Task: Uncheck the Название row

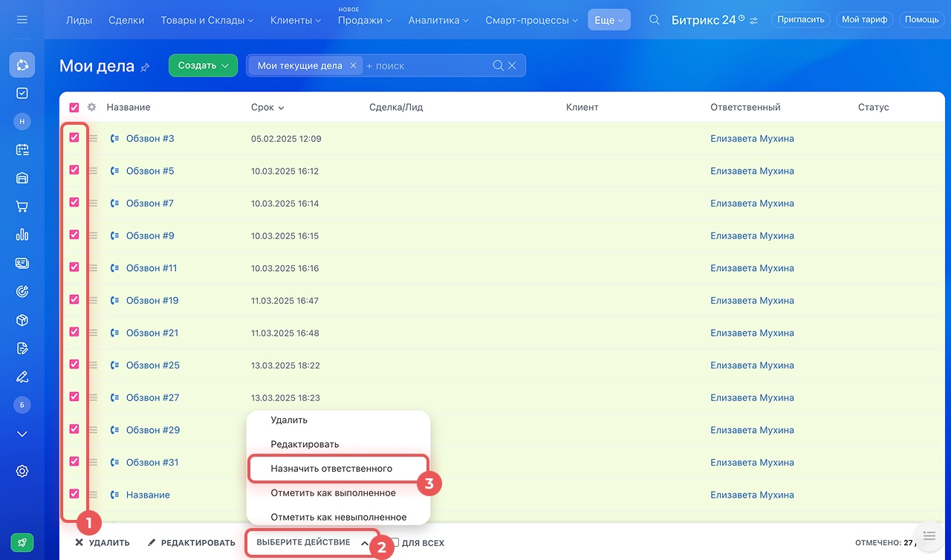Action: pyautogui.click(x=74, y=494)
